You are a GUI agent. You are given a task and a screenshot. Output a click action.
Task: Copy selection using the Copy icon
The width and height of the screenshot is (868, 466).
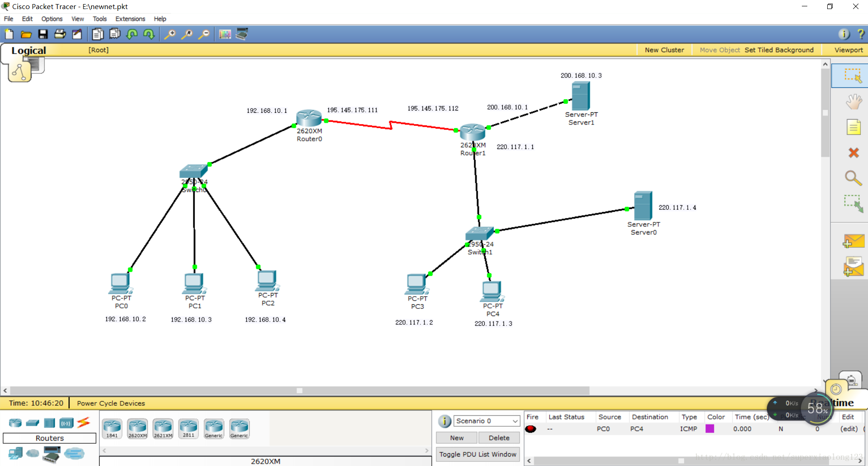pos(97,34)
